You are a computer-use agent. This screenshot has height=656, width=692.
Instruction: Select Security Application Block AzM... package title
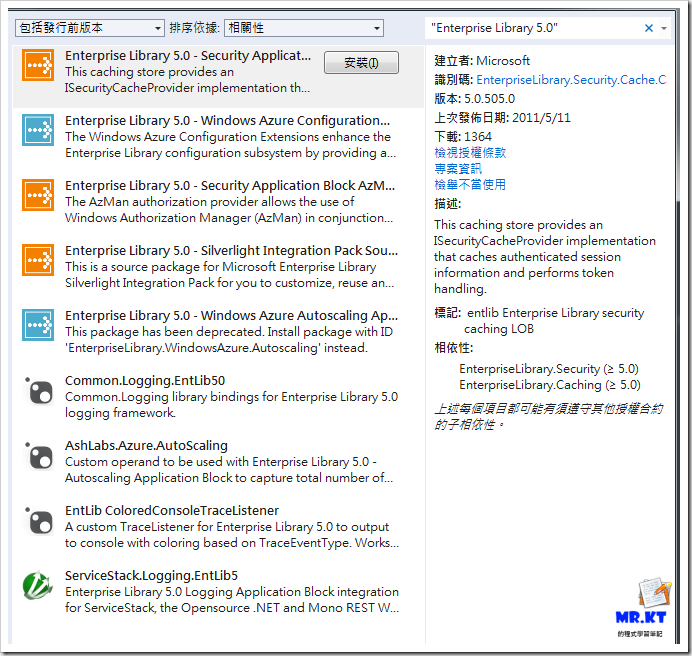230,185
